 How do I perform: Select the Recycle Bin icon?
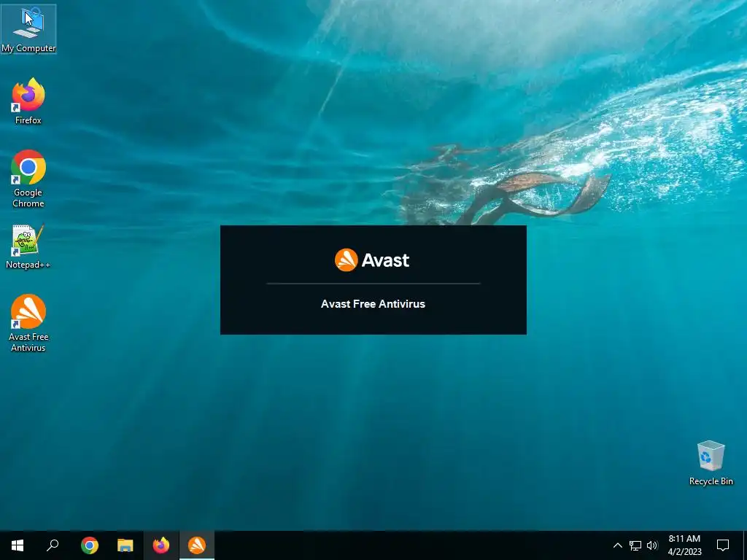711,463
